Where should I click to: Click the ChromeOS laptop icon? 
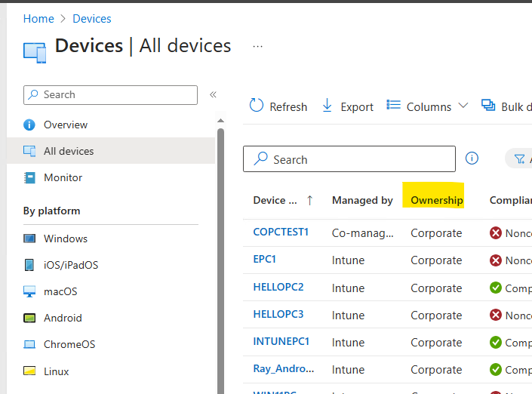pyautogui.click(x=29, y=344)
